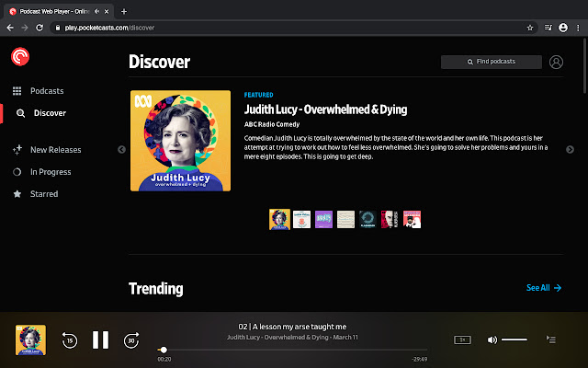Screen dimensions: 588x368
Task: Select the purple third carousel thumbnail
Action: pyautogui.click(x=323, y=219)
